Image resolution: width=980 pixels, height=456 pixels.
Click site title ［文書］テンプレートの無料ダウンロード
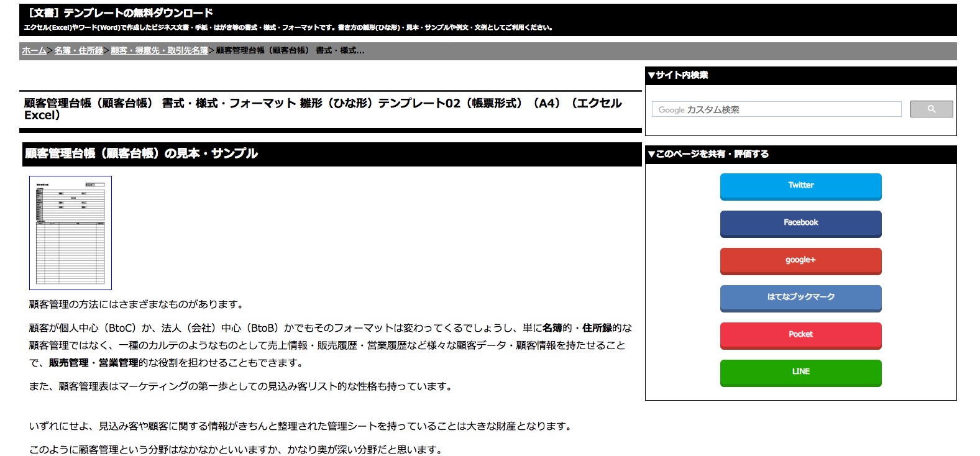tap(121, 13)
